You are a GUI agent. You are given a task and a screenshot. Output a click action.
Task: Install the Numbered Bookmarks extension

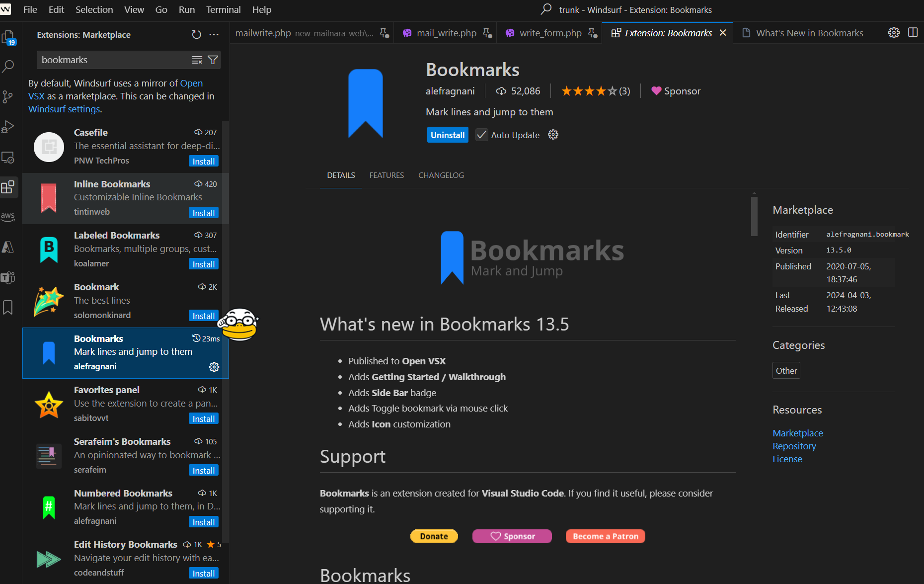tap(204, 522)
